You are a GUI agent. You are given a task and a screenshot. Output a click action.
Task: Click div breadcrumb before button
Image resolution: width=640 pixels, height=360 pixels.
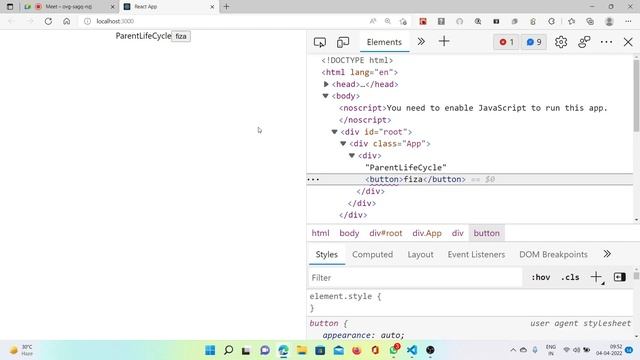coord(458,233)
